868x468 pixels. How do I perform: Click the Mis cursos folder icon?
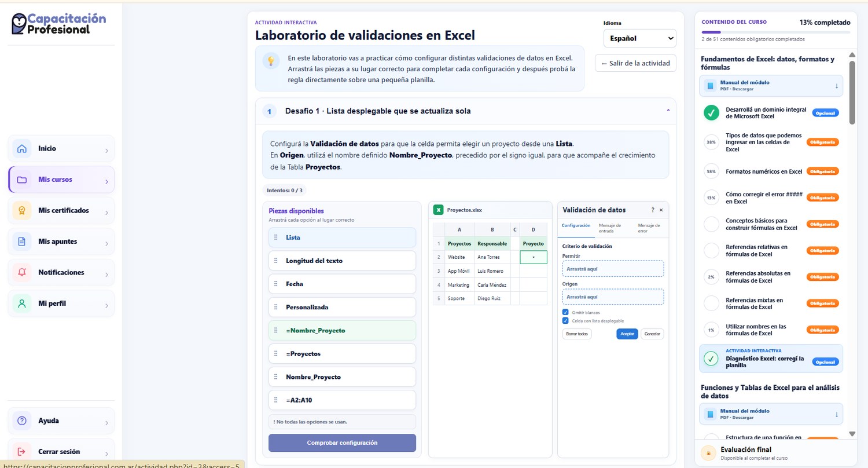22,180
